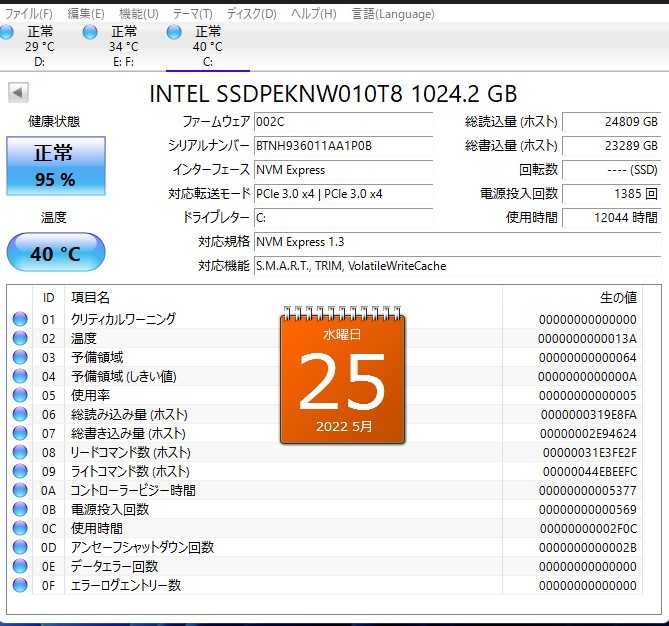Click the serial number field
The image size is (669, 626).
coord(343,146)
